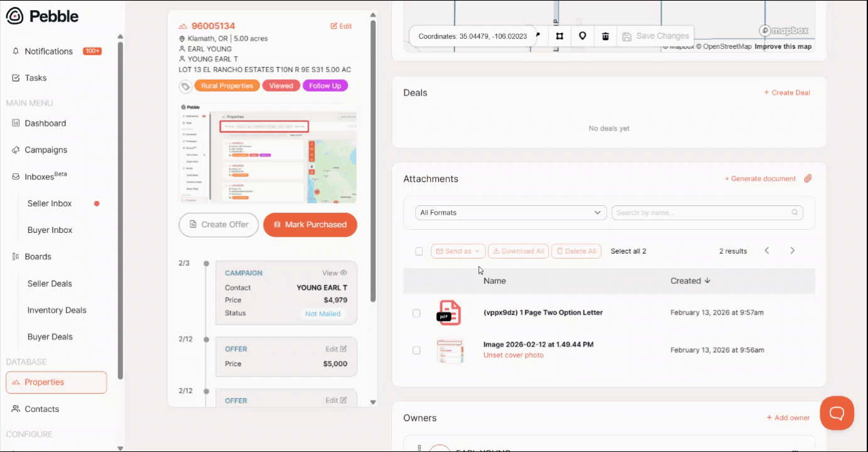Click the Dashboard chart icon
This screenshot has height=452, width=868.
[16, 123]
